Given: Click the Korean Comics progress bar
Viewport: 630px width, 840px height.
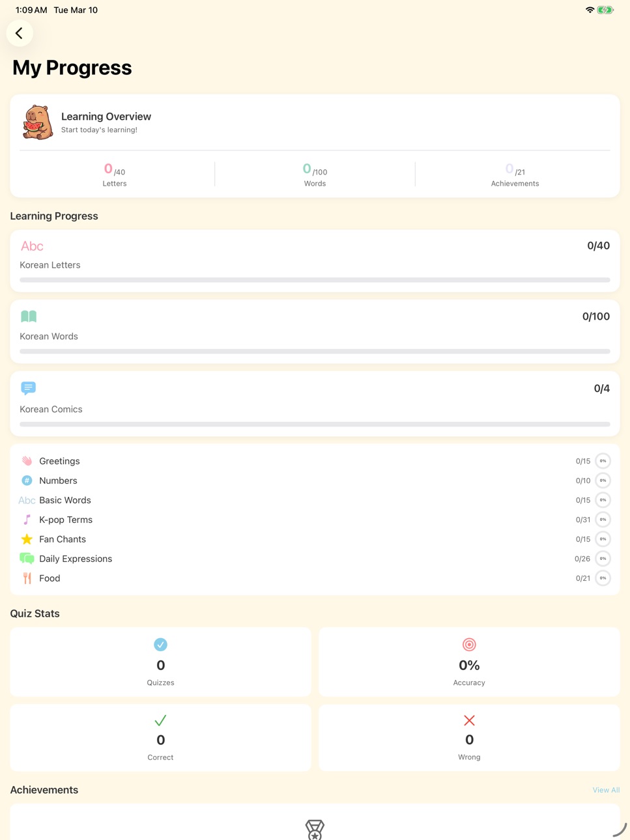Looking at the screenshot, I should pos(315,425).
